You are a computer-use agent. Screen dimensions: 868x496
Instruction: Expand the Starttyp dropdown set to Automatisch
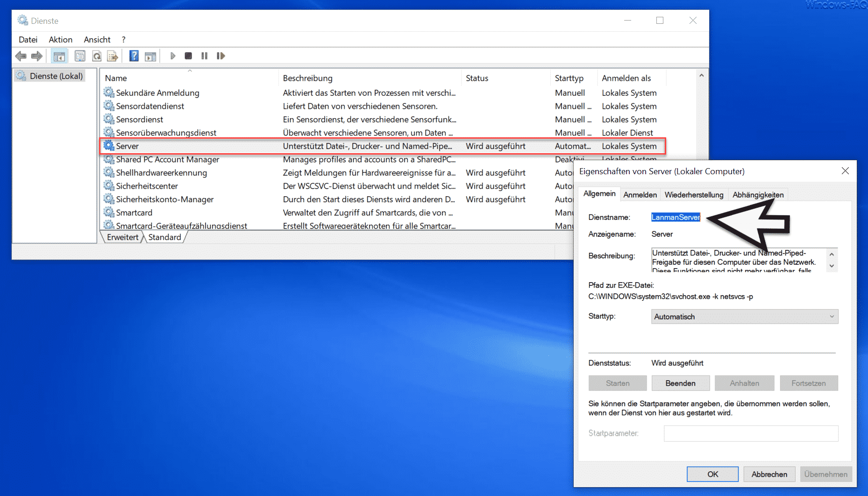click(x=744, y=317)
